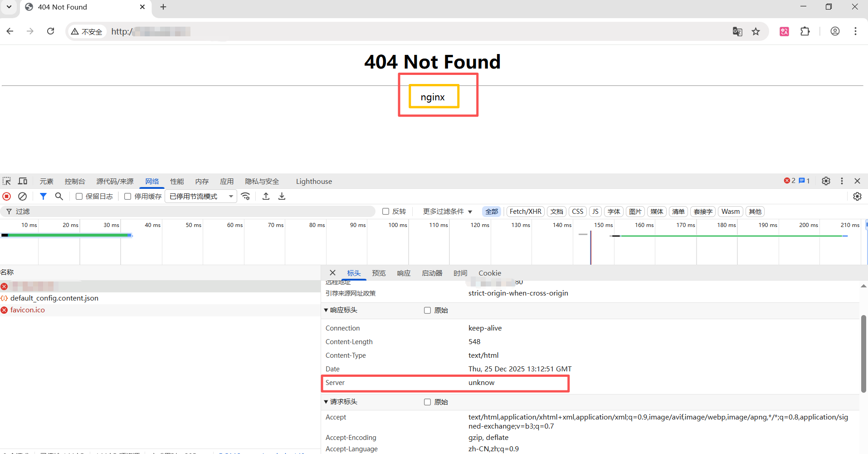Tick the 反转 filter checkbox
Viewport: 868px width, 454px height.
[x=386, y=212]
